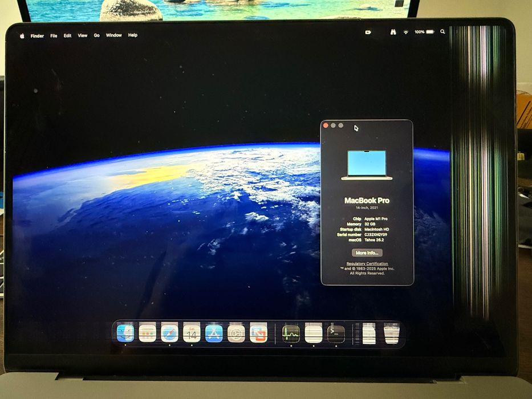Image resolution: width=532 pixels, height=399 pixels.
Task: Click the "Tahoe 26.2" macOS version
Action: pyautogui.click(x=374, y=240)
